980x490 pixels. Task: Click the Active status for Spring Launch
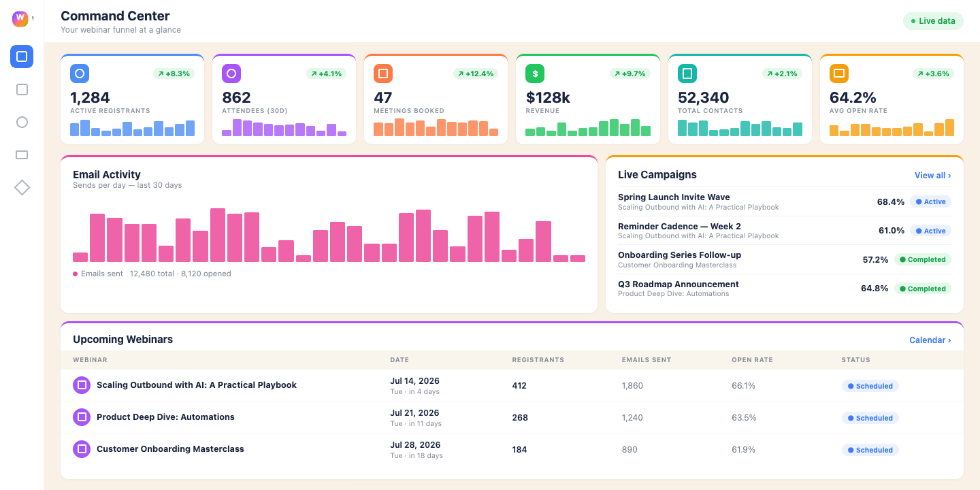931,201
